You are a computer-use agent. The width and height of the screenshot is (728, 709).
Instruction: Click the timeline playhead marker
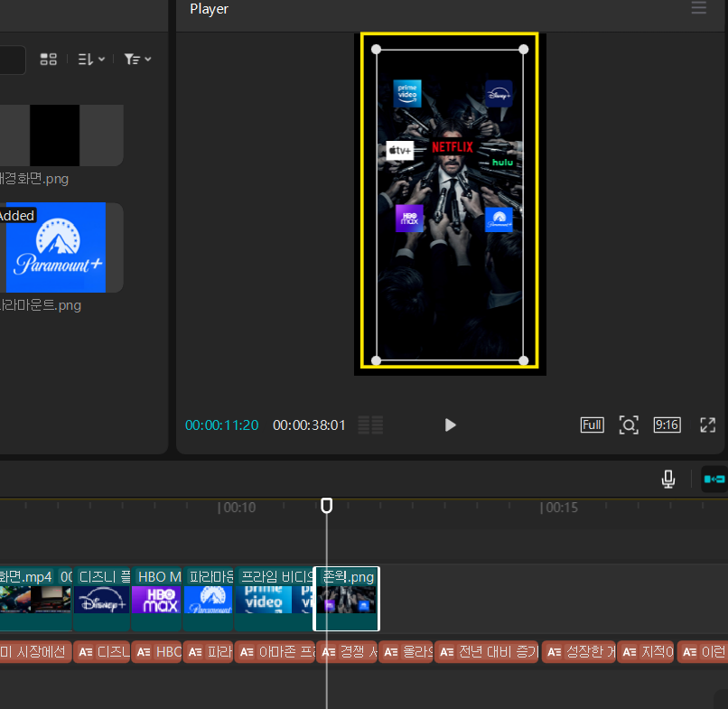[326, 506]
